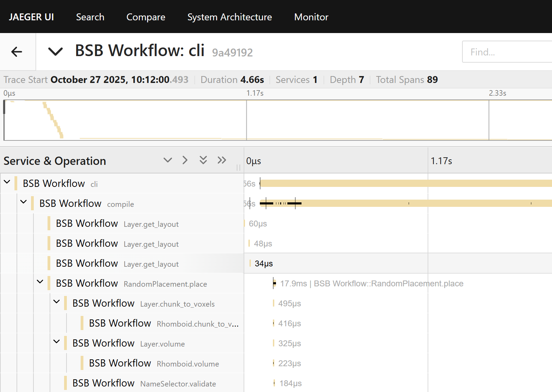The image size is (552, 392).
Task: Collapse the trace header details chevron
Action: (x=55, y=52)
